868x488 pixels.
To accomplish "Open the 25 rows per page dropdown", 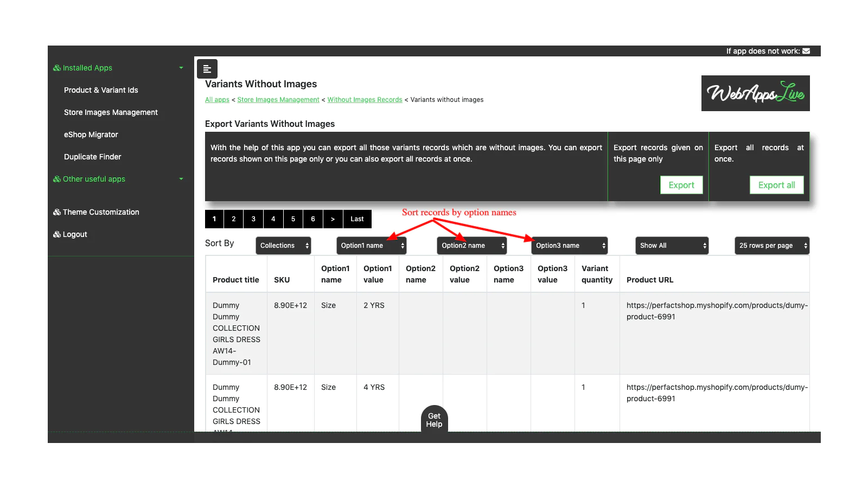I will tap(771, 246).
